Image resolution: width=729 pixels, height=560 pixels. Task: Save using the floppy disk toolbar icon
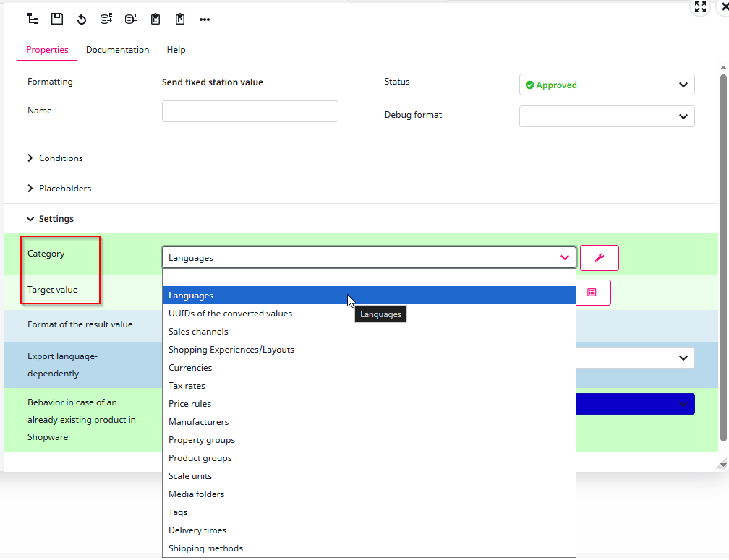click(57, 19)
